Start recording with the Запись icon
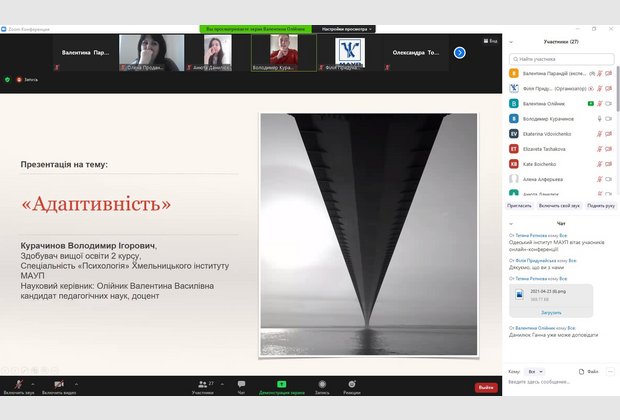 (x=322, y=384)
